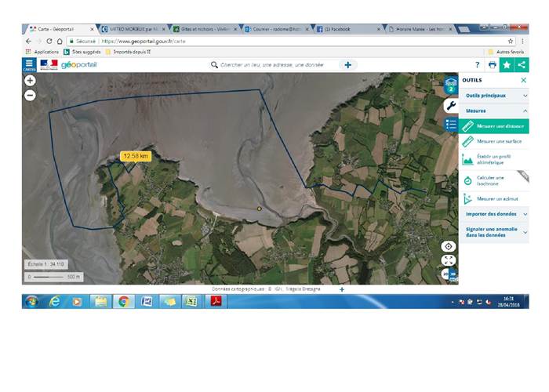Expand the Outils principaux section
Viewport: 549px width, 392px height.
pos(493,96)
